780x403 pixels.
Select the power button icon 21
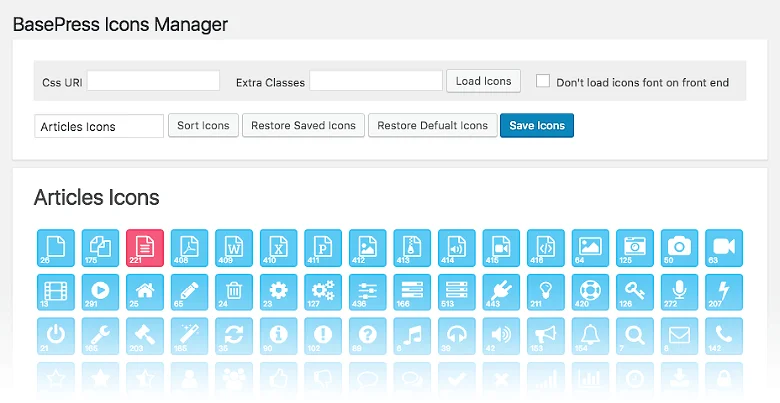[x=56, y=336]
